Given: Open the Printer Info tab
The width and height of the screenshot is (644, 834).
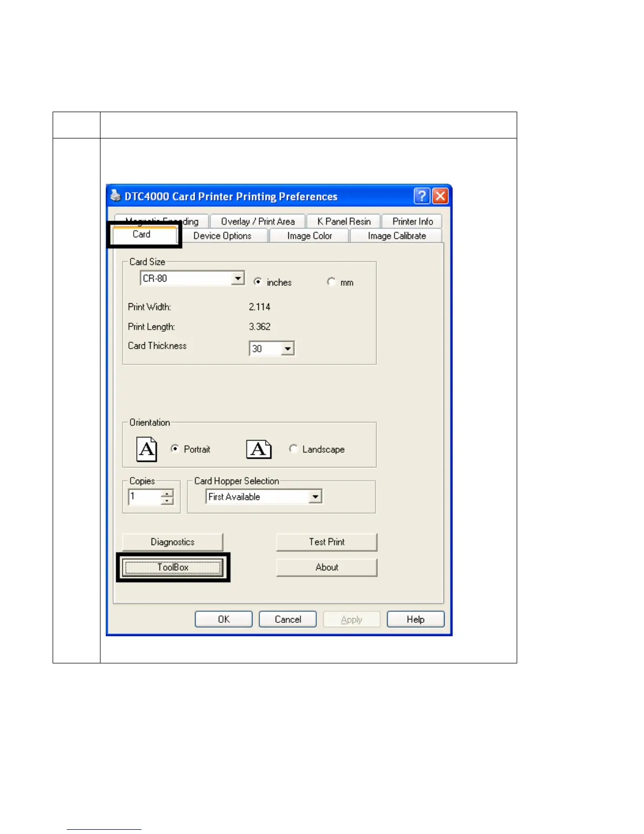Looking at the screenshot, I should [x=412, y=221].
